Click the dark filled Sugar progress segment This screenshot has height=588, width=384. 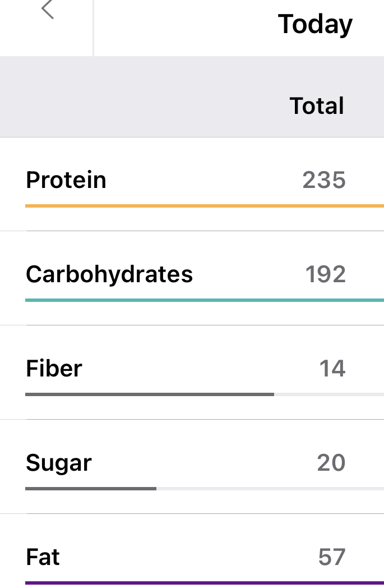[90, 489]
